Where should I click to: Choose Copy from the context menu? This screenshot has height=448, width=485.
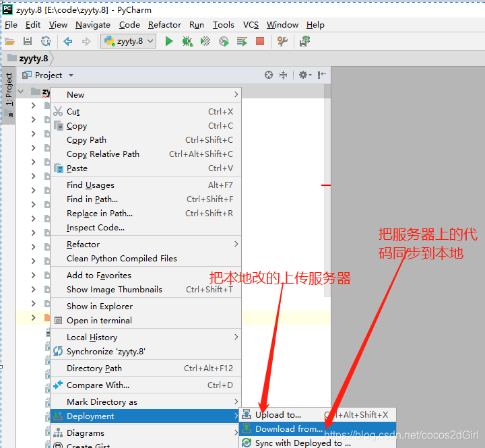point(145,125)
